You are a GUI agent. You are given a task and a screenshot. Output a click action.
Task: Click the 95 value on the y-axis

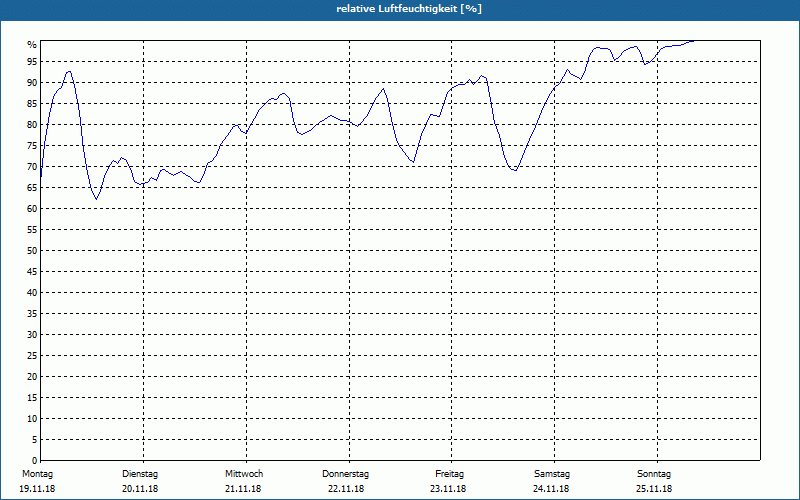(x=32, y=62)
